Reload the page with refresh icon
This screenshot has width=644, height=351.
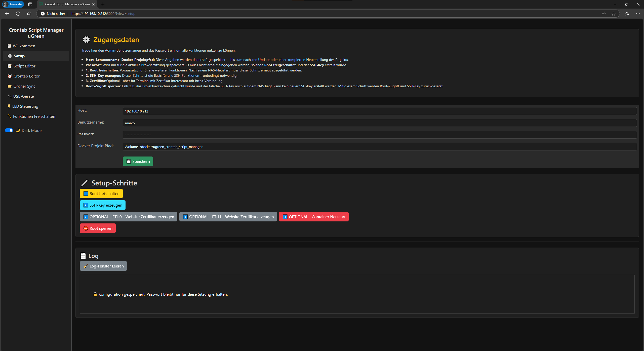click(x=18, y=14)
